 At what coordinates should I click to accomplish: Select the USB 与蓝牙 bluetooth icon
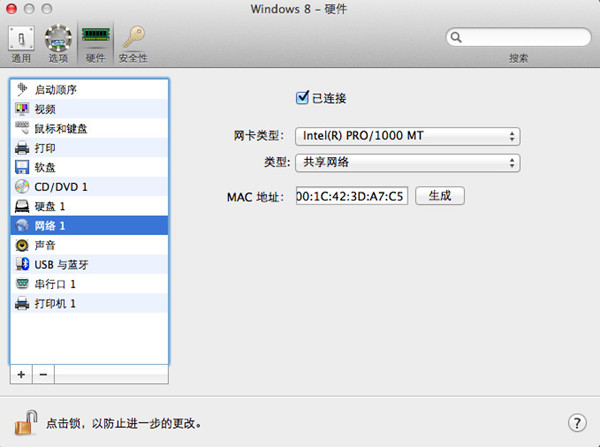click(22, 264)
